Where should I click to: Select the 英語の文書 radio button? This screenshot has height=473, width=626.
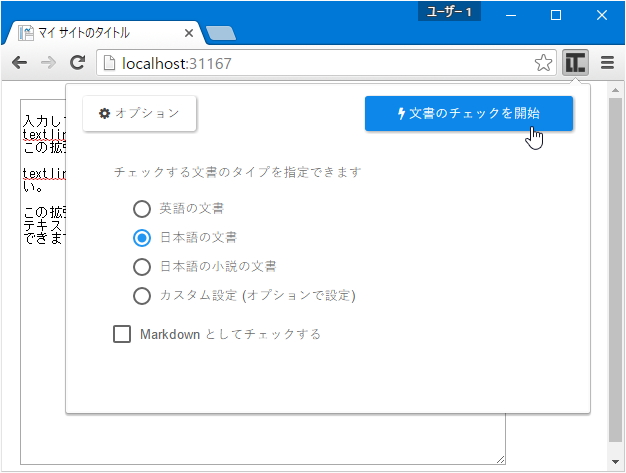[142, 209]
